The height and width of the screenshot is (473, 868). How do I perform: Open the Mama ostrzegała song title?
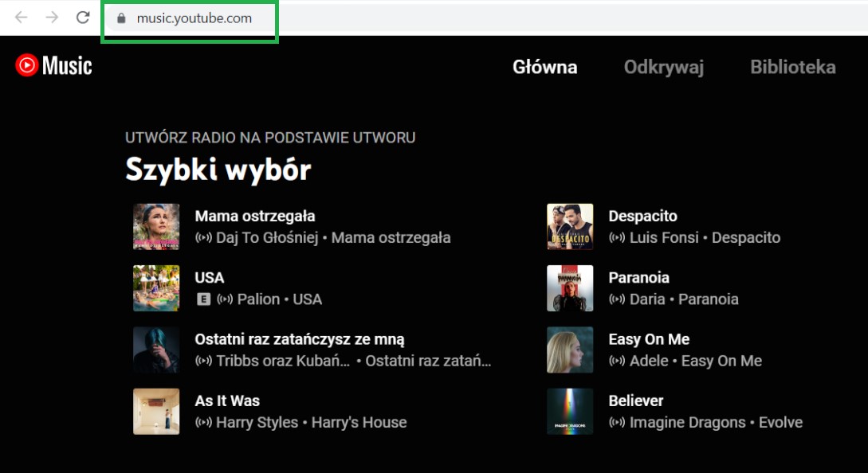254,217
